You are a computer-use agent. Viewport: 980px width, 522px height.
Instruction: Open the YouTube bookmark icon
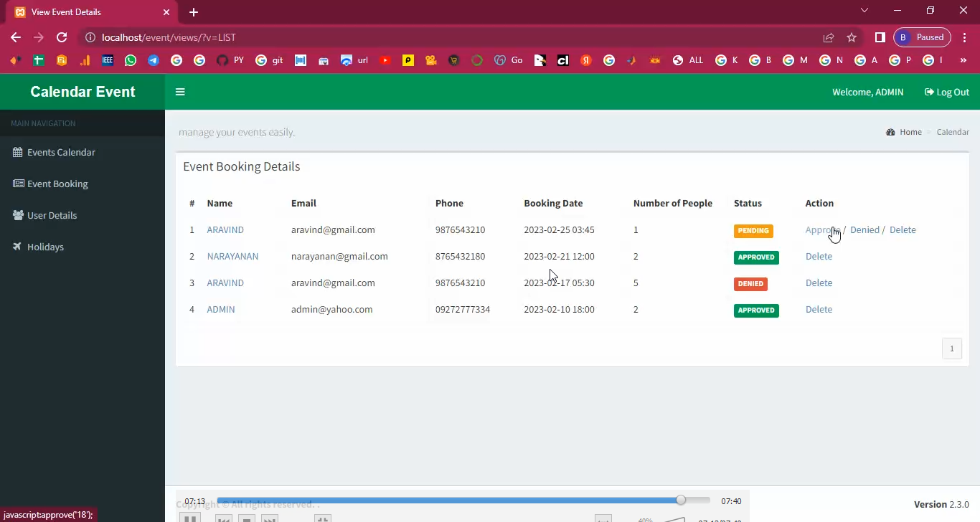click(385, 61)
